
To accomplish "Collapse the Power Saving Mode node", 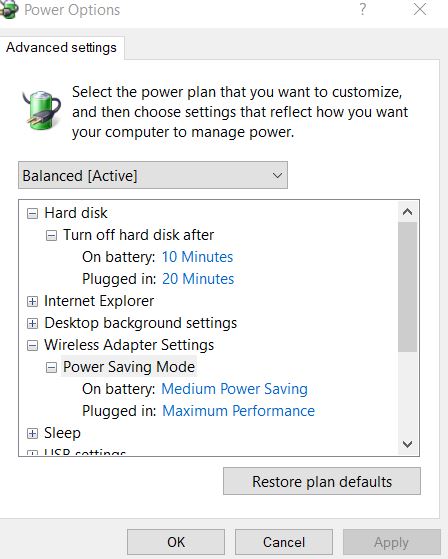I will coord(51,368).
